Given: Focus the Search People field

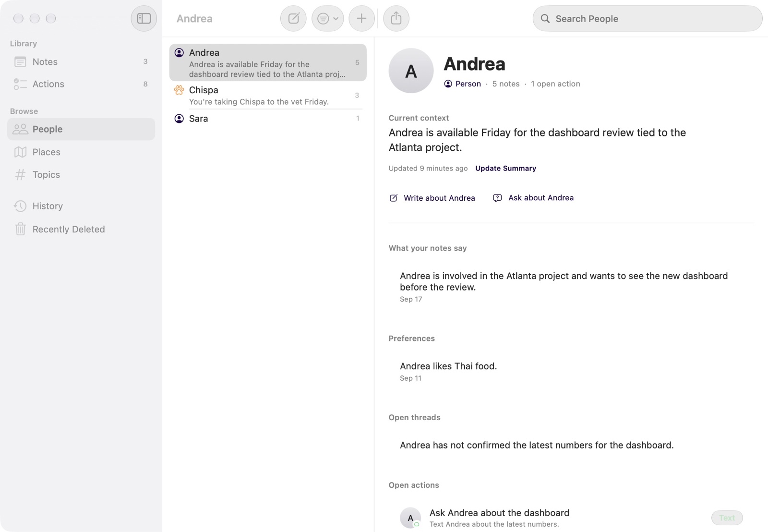Looking at the screenshot, I should [647, 19].
